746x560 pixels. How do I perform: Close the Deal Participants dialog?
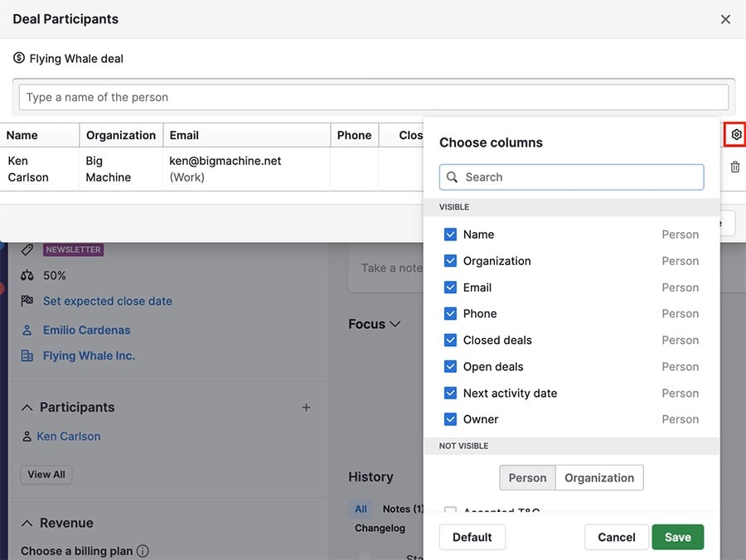[x=725, y=19]
